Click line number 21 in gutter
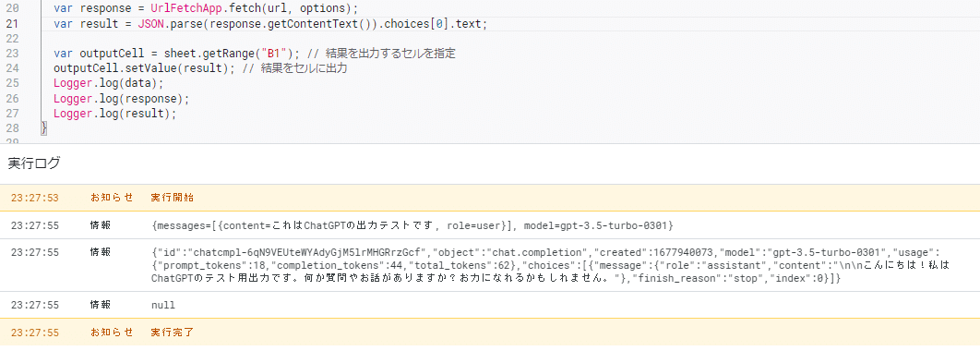Viewport: 980px width, 351px height. (12, 24)
